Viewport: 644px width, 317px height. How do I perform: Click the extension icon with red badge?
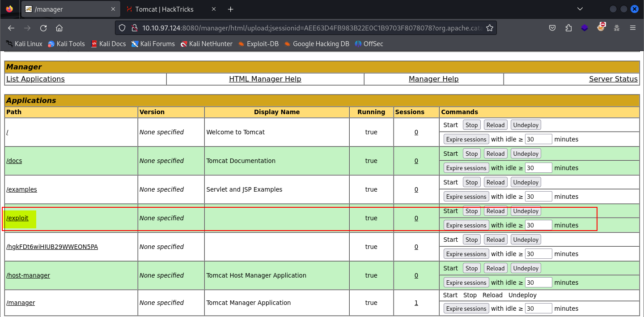[x=601, y=27]
